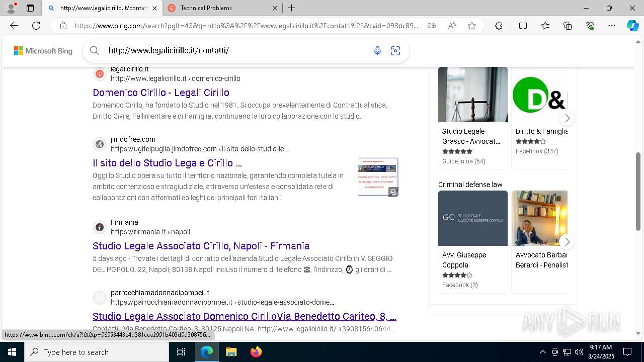Click the Bing search query field
Image resolution: width=644 pixels, height=362 pixels.
(236, 50)
